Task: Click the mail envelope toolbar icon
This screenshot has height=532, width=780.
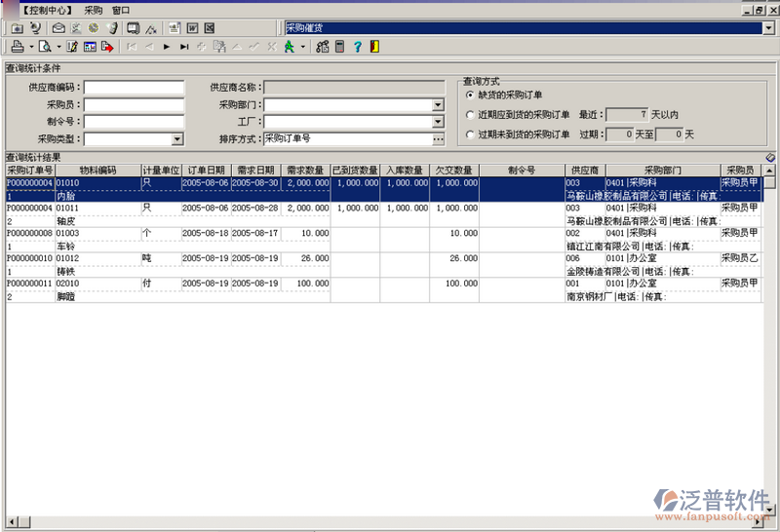Action: click(59, 27)
